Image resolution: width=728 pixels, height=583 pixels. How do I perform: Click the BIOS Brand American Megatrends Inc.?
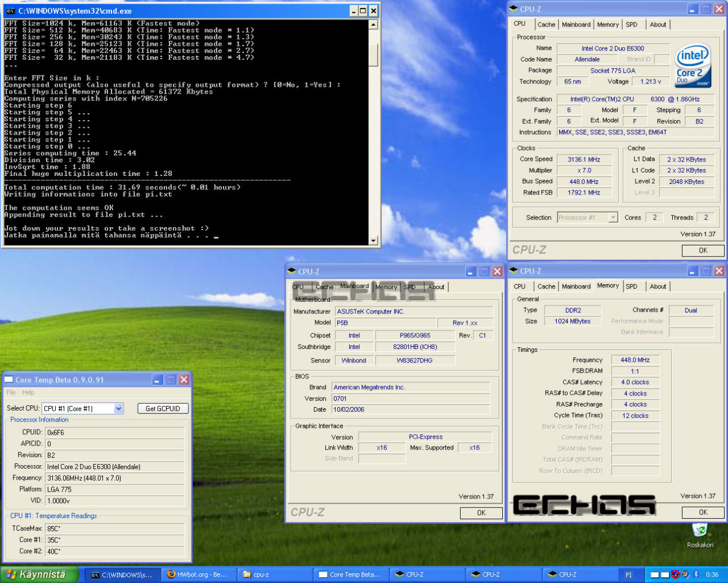click(x=410, y=388)
